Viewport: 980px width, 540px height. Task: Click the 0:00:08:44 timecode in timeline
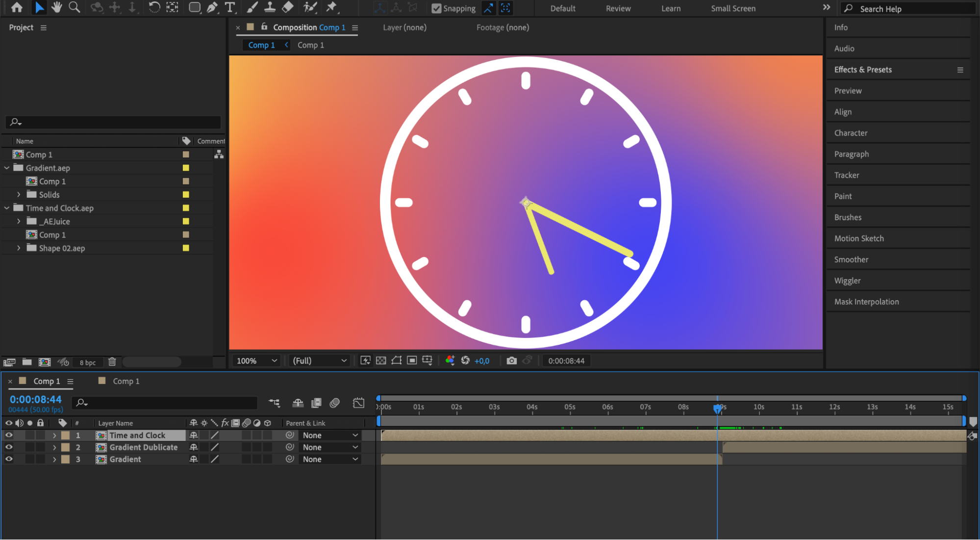coord(36,400)
